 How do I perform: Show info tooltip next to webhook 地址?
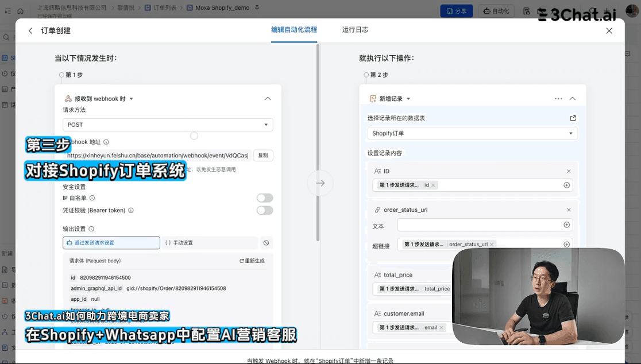point(106,142)
